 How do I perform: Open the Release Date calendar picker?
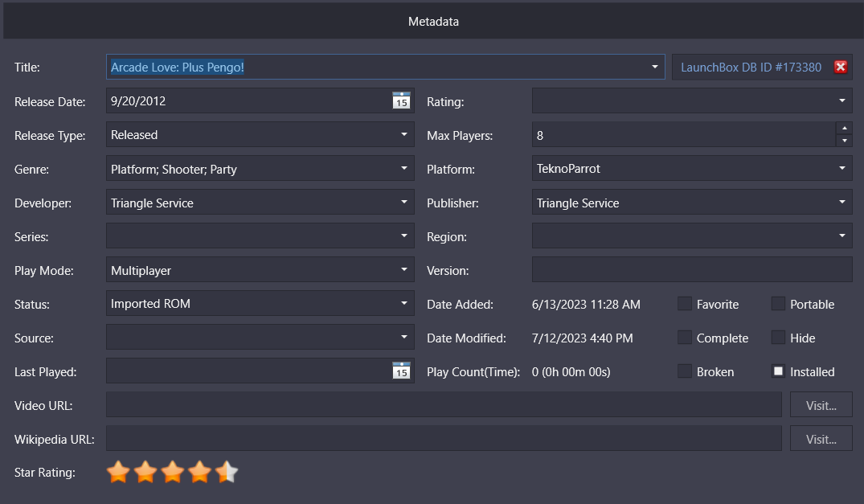[x=401, y=100]
